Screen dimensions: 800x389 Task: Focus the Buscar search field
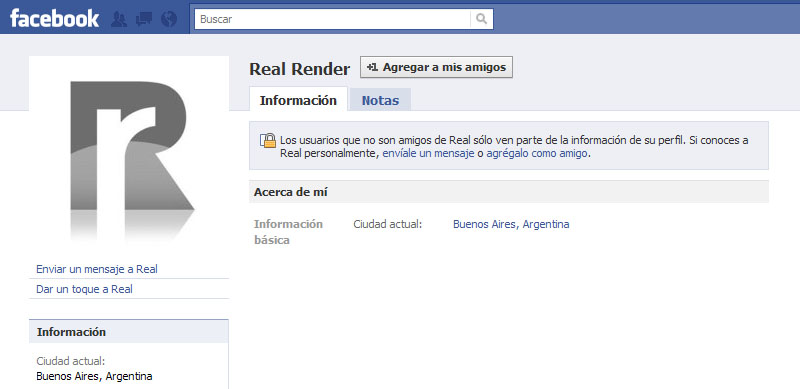coord(333,19)
